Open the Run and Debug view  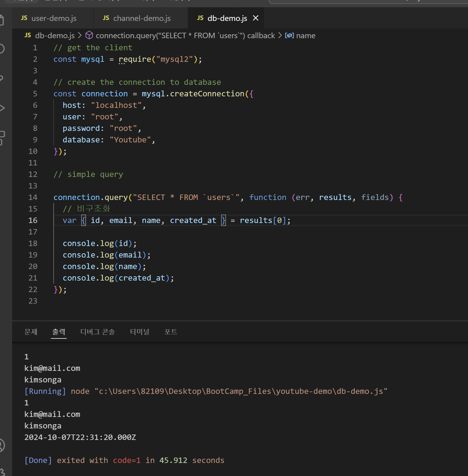(x=2, y=108)
